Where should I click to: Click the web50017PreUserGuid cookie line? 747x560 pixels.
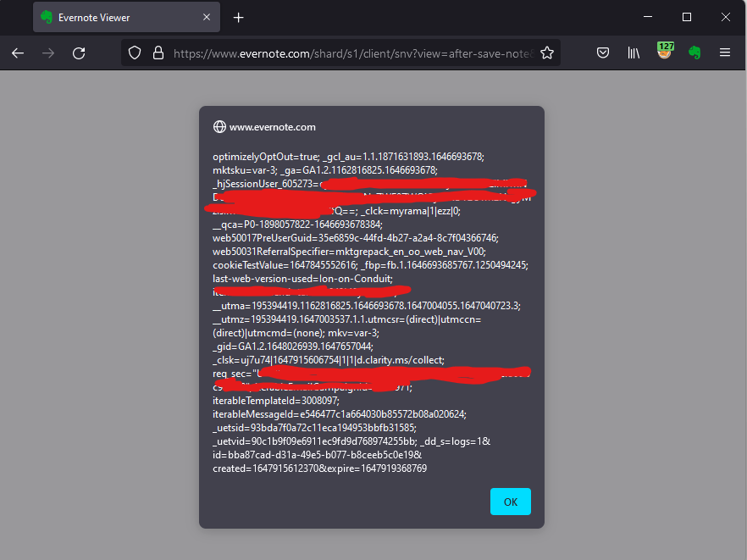(x=356, y=238)
